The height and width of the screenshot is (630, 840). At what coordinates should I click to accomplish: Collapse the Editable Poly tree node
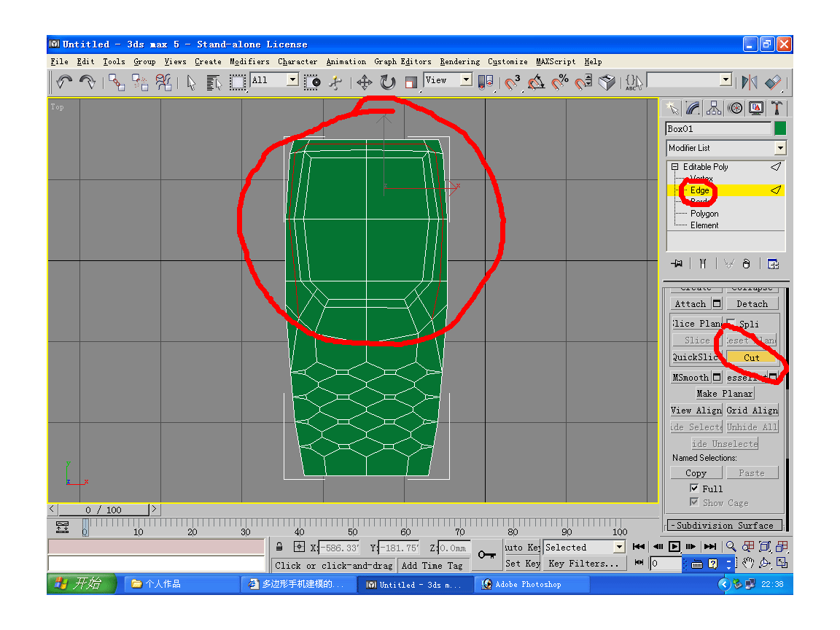coord(674,167)
